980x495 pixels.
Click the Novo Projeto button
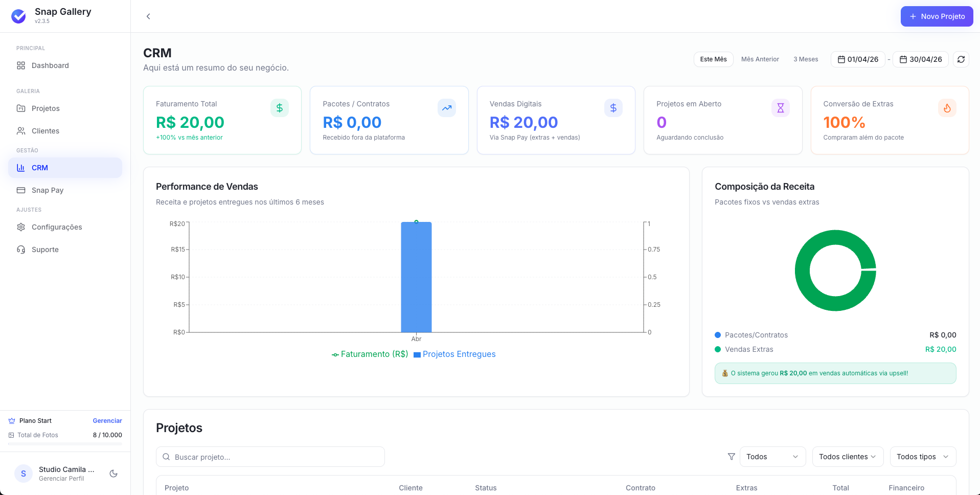point(937,16)
